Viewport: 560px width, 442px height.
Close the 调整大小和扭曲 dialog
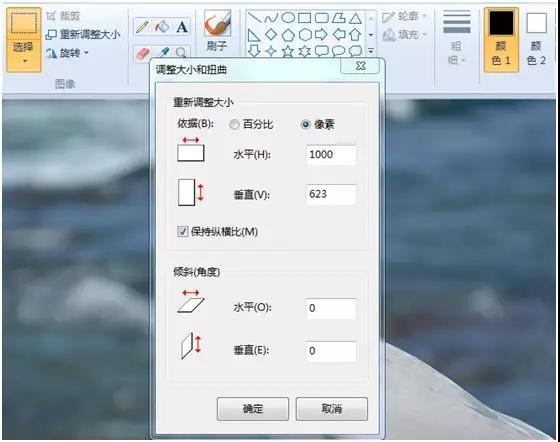coord(360,66)
